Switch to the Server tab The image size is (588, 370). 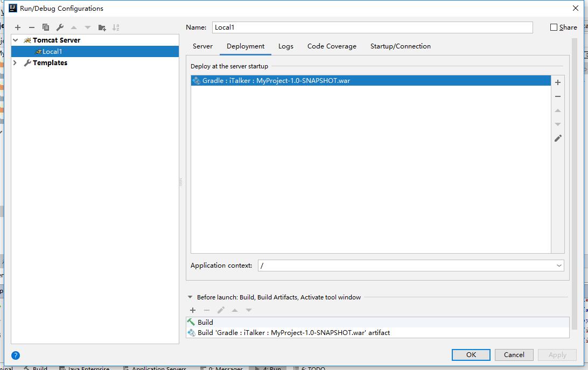coord(202,46)
